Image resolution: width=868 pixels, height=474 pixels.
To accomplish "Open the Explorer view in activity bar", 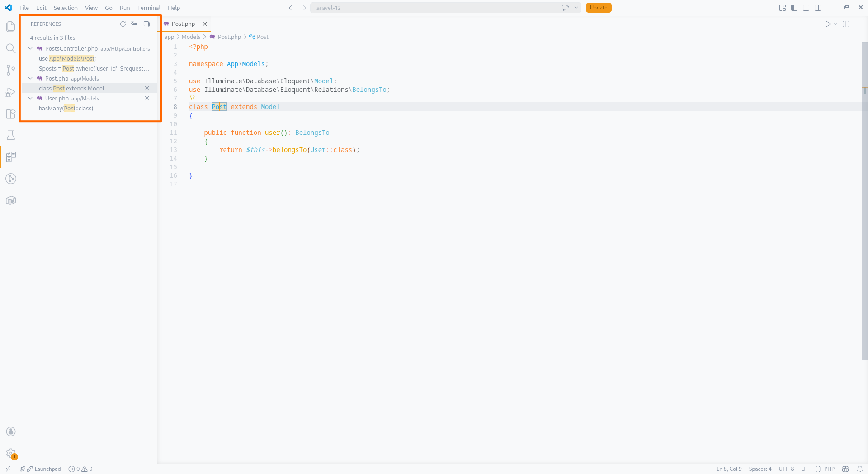I will coord(11,27).
